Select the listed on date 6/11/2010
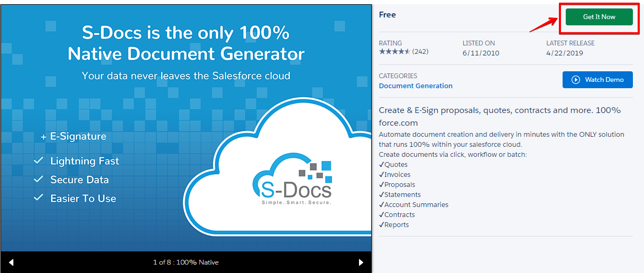The height and width of the screenshot is (273, 644). point(481,53)
